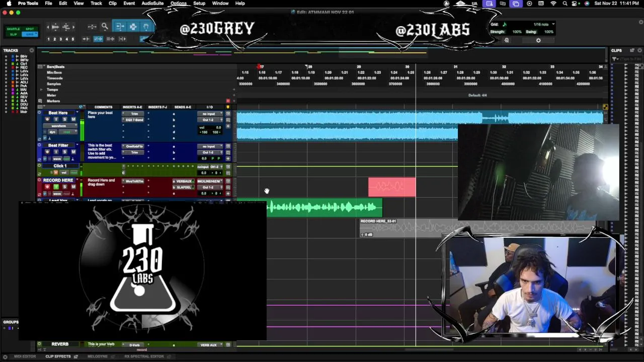Click the Strength 100% value
644x362 pixels.
(517, 32)
